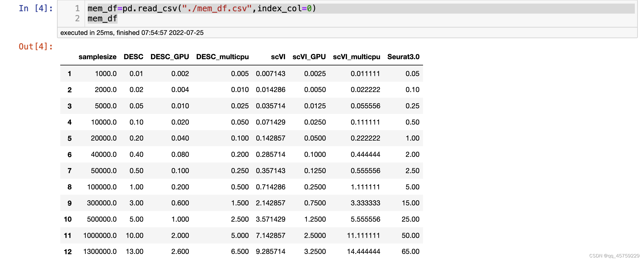
Task: Click row index 5
Action: pyautogui.click(x=69, y=138)
